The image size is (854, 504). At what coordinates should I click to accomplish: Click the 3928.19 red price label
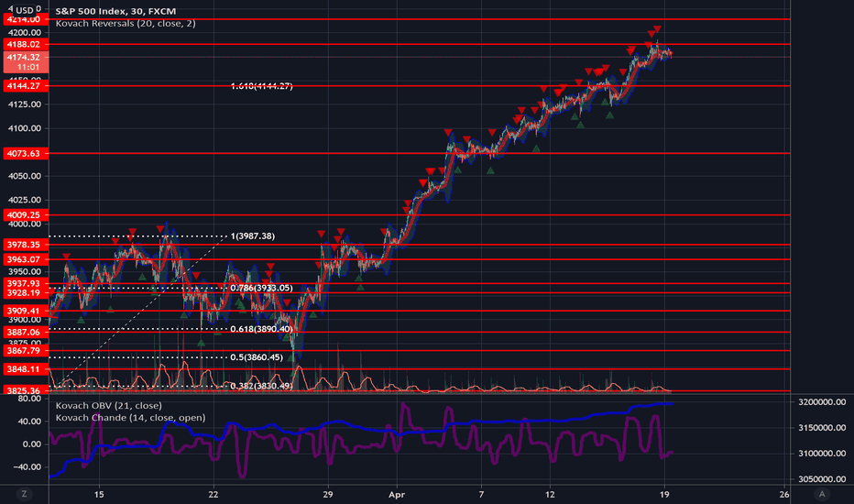pyautogui.click(x=25, y=293)
